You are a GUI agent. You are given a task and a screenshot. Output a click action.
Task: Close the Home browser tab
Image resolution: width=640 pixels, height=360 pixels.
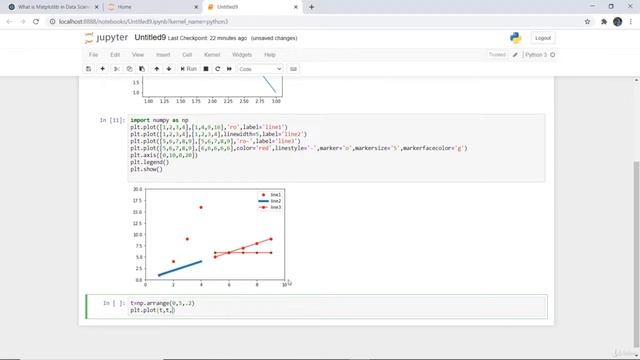click(196, 7)
